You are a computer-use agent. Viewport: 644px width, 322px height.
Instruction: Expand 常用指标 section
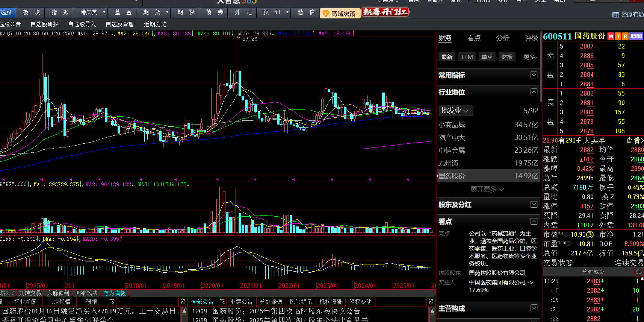click(534, 75)
